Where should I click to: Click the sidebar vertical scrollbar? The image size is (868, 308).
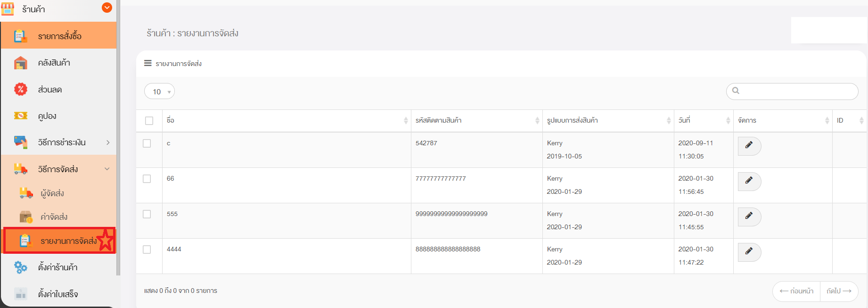click(118, 137)
